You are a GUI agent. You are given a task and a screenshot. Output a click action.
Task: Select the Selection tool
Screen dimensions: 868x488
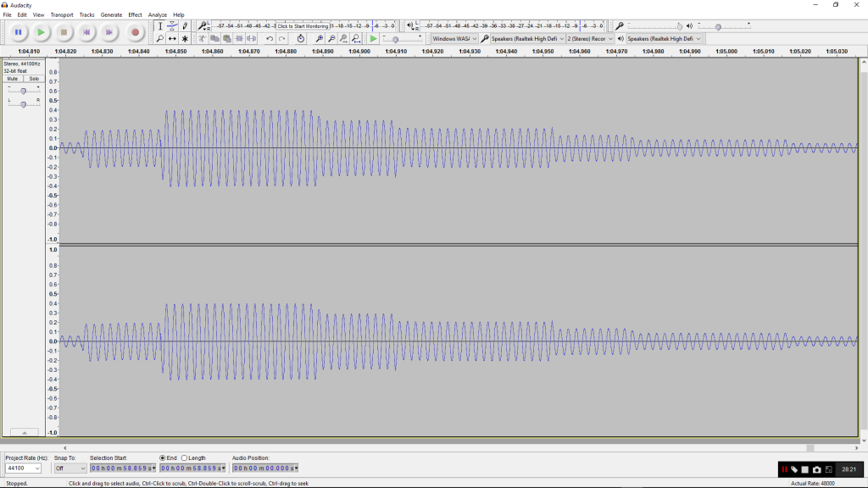pos(160,27)
